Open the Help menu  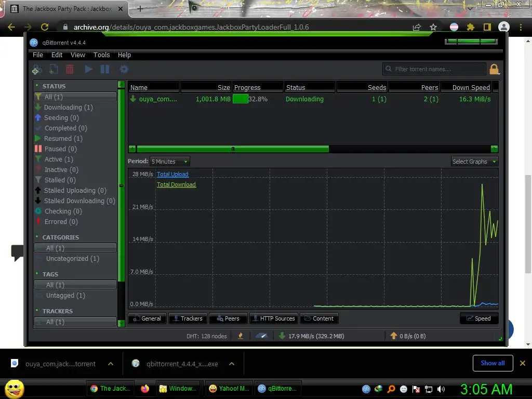coord(124,55)
